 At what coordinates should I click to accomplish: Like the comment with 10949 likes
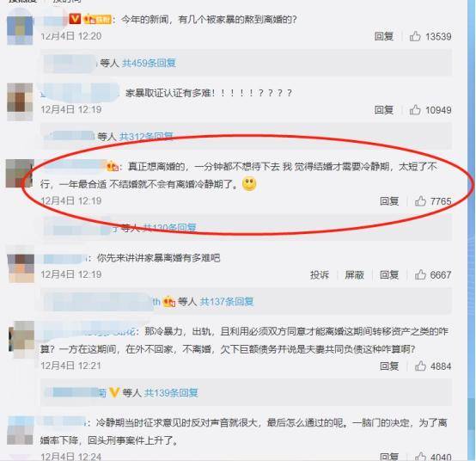(415, 110)
